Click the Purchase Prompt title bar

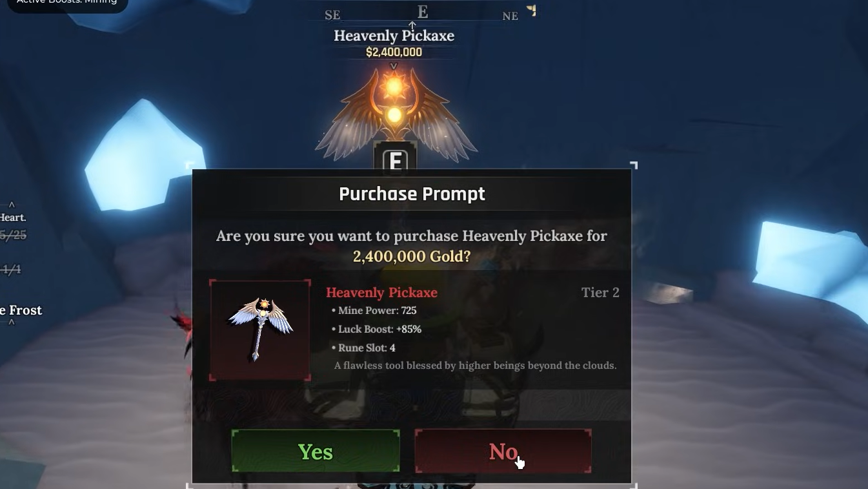pos(412,194)
